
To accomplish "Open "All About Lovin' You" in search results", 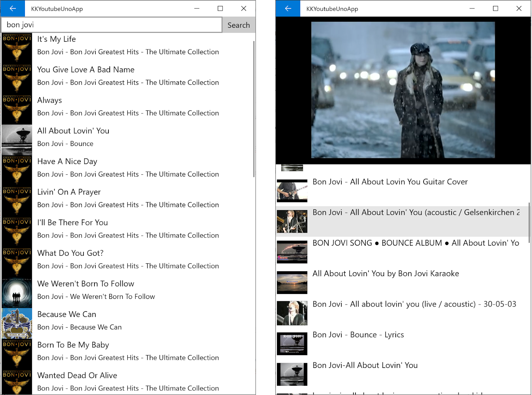I will point(73,131).
